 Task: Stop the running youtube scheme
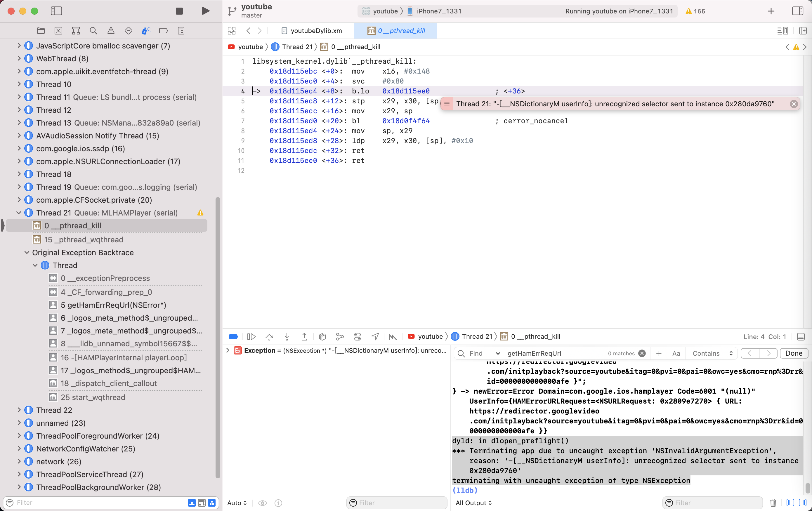tap(179, 11)
